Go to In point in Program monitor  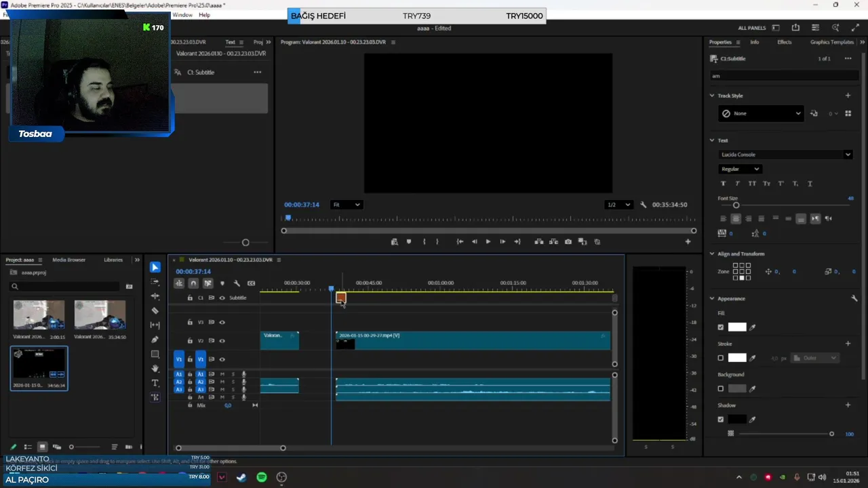[x=460, y=241]
